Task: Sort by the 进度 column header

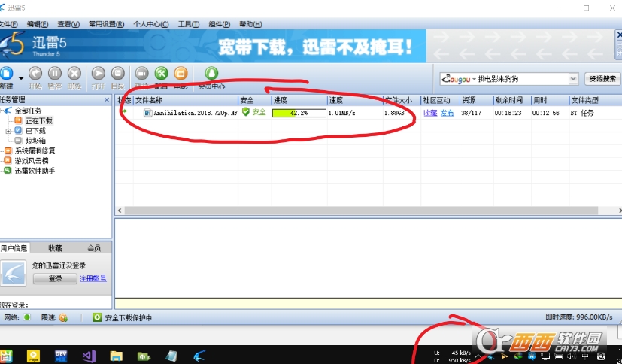Action: click(299, 100)
